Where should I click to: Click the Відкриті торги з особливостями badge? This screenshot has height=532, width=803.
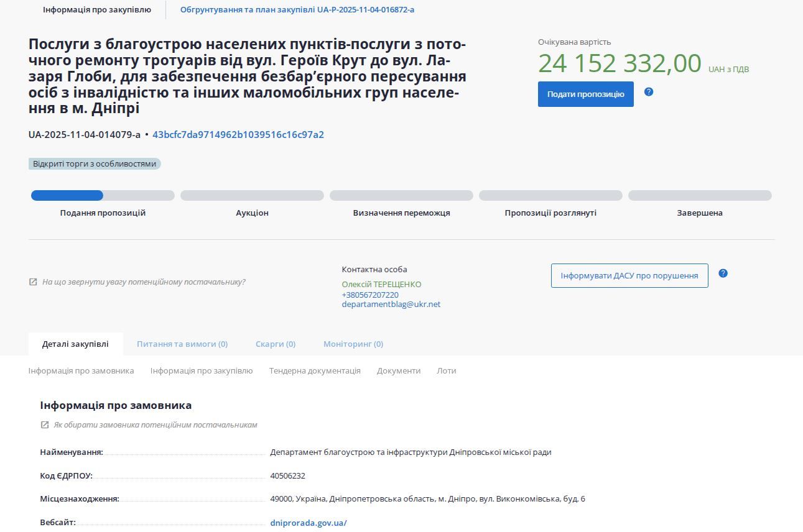click(x=95, y=163)
